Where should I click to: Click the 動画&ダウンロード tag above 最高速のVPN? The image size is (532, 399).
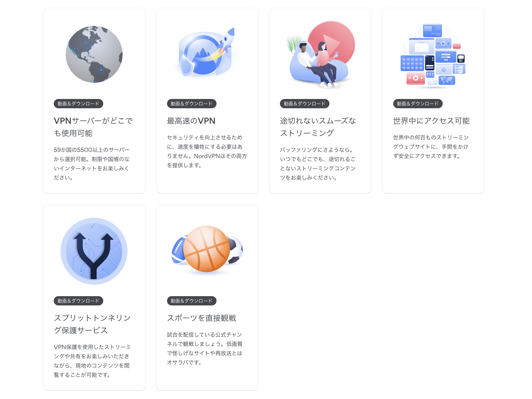point(192,104)
